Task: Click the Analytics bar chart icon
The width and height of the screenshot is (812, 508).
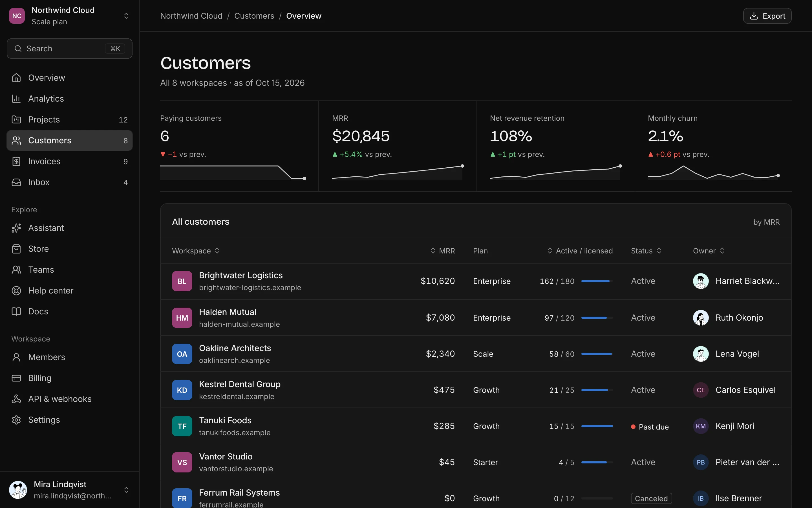Action: [16, 98]
